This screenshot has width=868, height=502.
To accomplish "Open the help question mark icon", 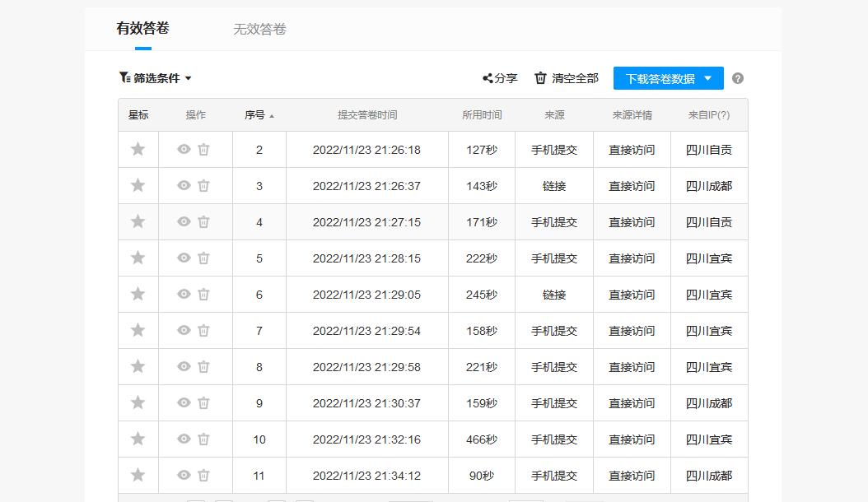I will click(x=738, y=78).
